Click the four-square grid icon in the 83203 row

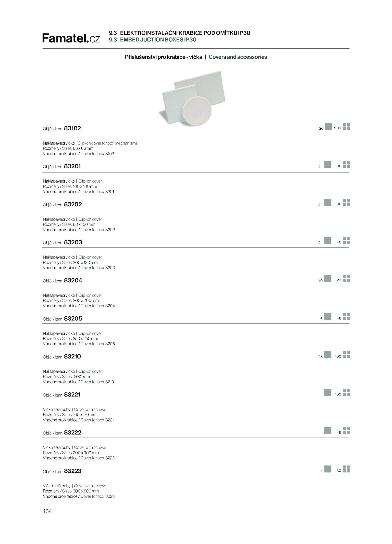click(x=346, y=240)
